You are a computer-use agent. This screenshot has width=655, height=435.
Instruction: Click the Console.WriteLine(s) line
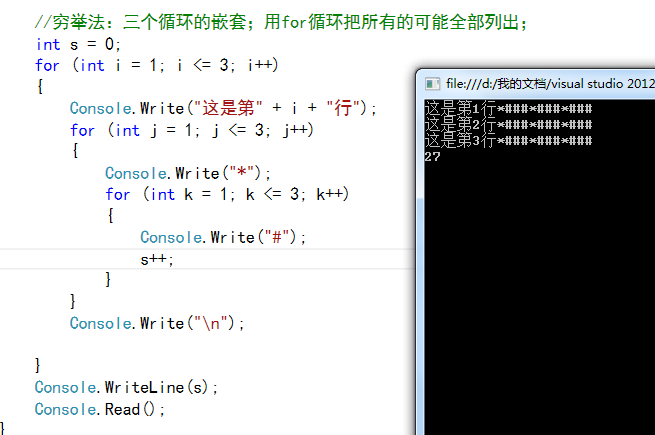pos(126,387)
